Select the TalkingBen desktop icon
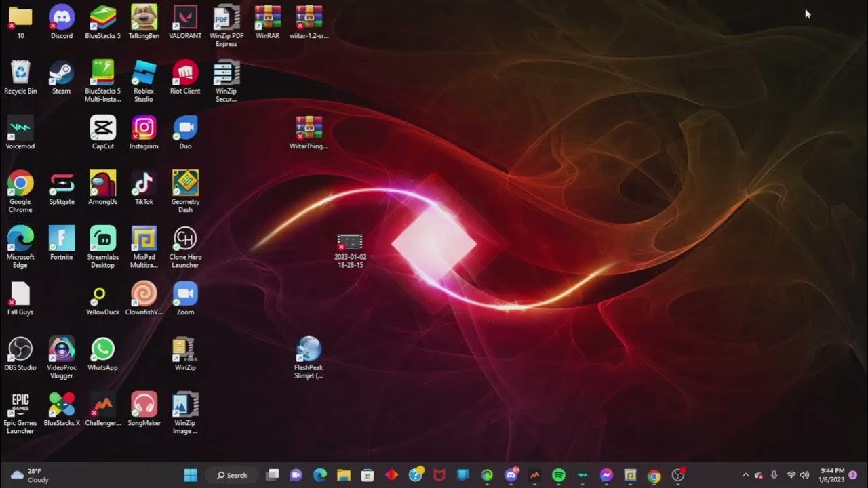 (x=144, y=22)
